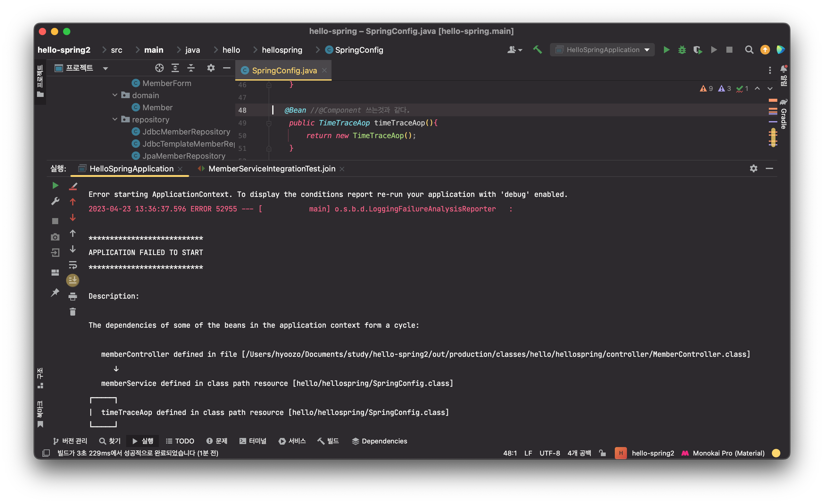Open 빌드 tool window
The image size is (824, 504).
point(328,441)
